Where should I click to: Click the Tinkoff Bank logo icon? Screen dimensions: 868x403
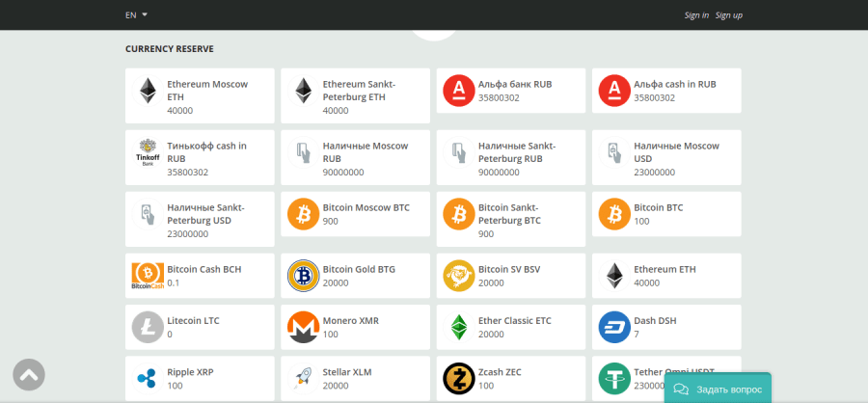(148, 152)
